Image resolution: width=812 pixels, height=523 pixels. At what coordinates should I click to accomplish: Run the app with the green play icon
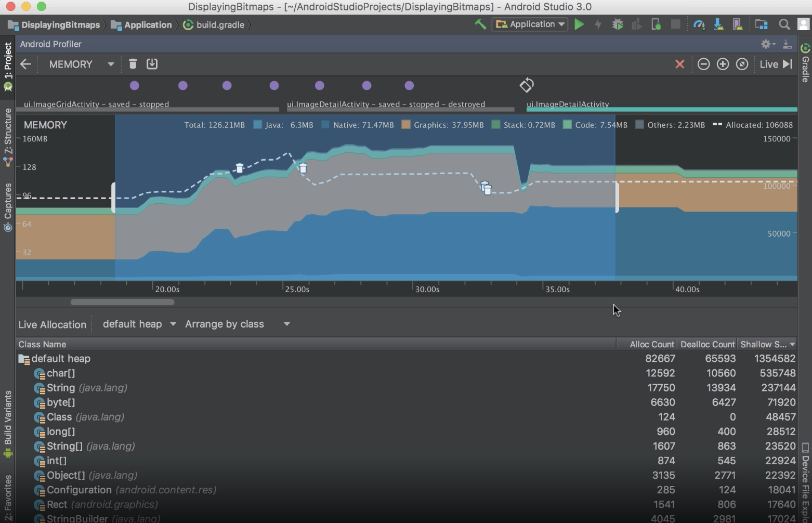coord(579,24)
